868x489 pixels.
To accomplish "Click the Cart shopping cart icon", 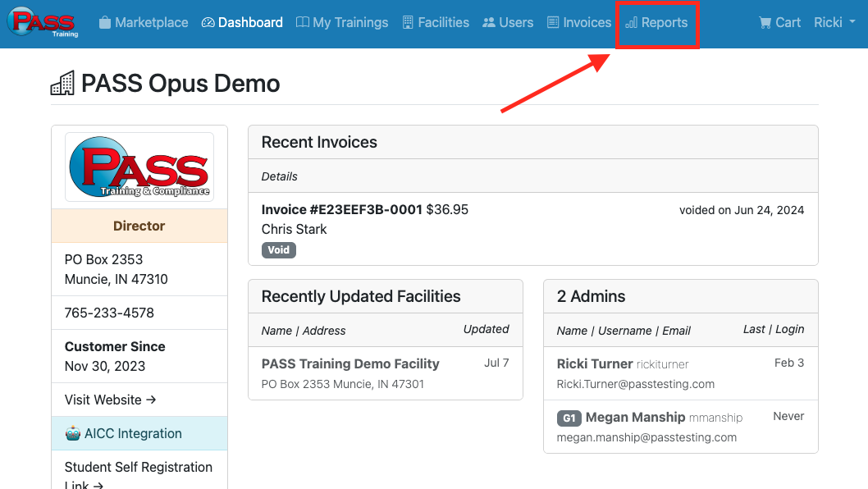I will (x=765, y=23).
